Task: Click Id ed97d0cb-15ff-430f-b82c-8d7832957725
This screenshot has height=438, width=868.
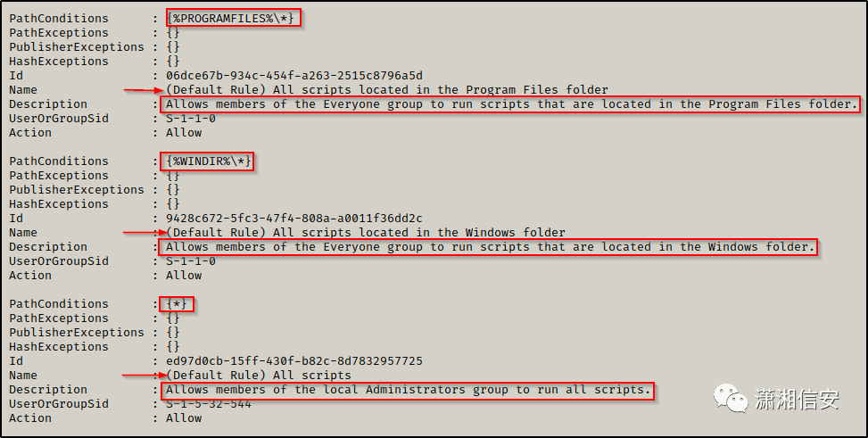Action: [x=294, y=361]
